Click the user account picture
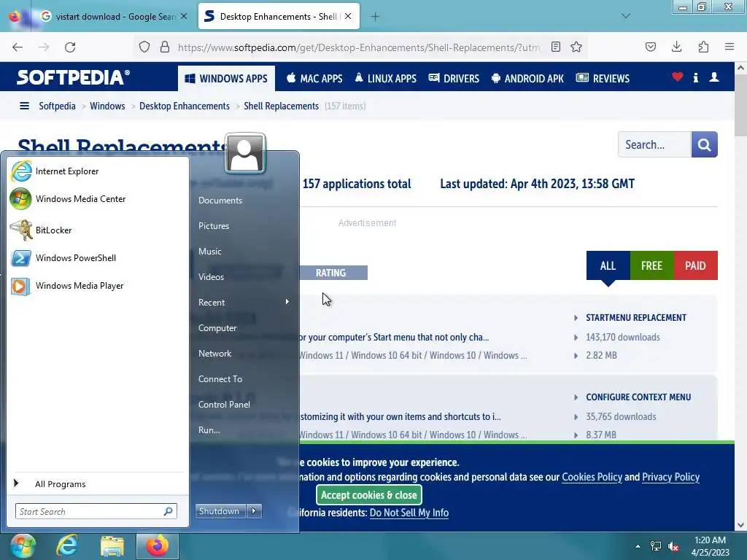Image resolution: width=747 pixels, height=560 pixels. pyautogui.click(x=245, y=153)
